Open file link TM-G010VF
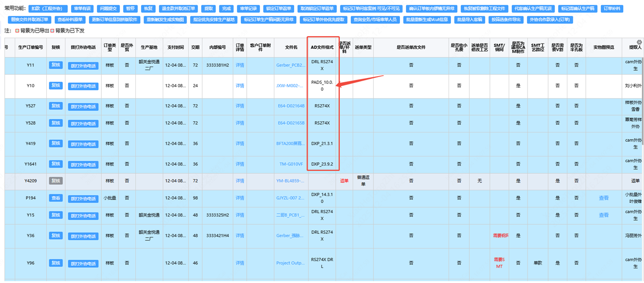The image size is (644, 283). point(291,164)
